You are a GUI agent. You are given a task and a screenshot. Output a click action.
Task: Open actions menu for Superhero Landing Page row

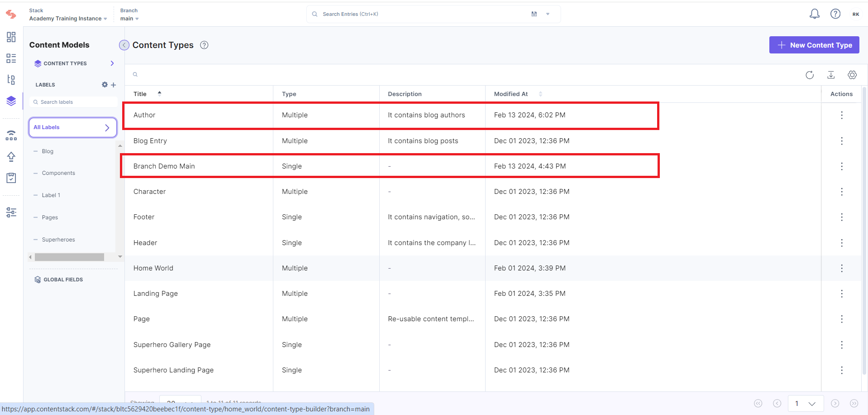point(842,370)
